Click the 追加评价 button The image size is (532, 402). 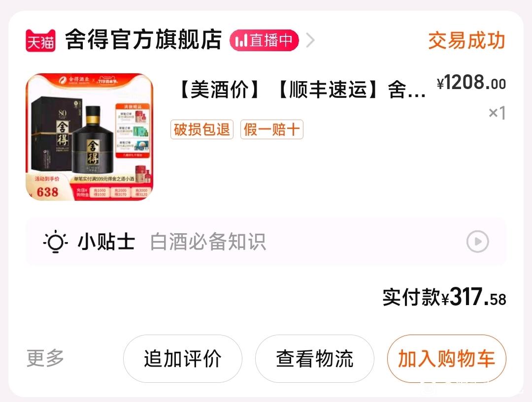click(183, 359)
